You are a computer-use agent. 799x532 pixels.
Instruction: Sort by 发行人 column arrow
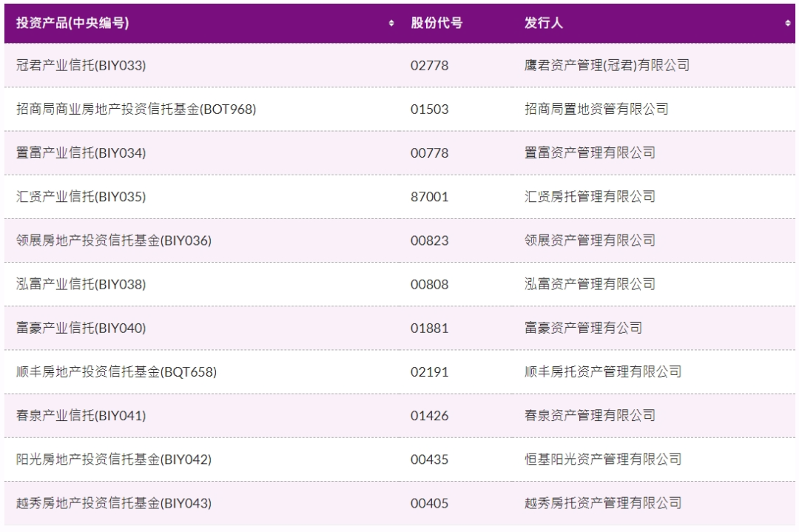coord(788,23)
